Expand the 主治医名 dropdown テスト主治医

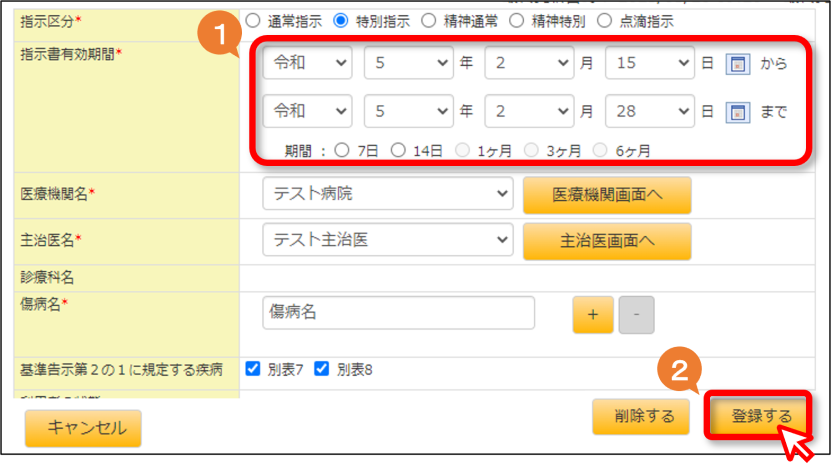(x=387, y=239)
